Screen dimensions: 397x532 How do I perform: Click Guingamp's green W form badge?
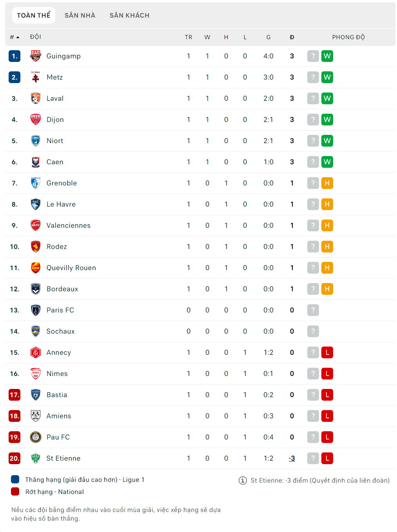327,56
